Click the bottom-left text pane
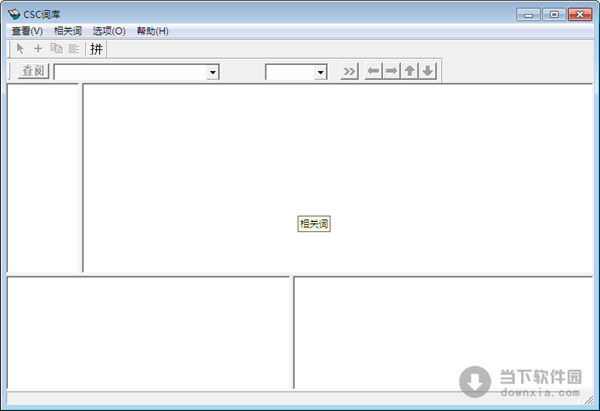Screen dimensions: 600x411 (148, 332)
